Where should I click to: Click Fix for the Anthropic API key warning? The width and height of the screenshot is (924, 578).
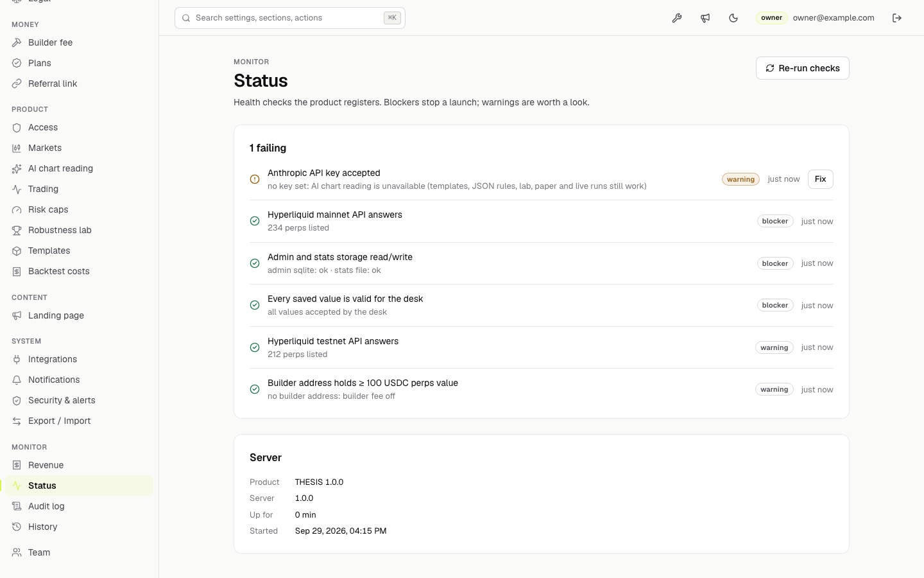pyautogui.click(x=820, y=179)
